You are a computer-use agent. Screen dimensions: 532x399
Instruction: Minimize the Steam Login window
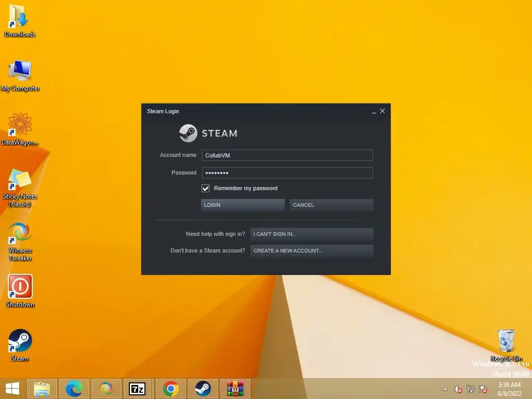(374, 111)
